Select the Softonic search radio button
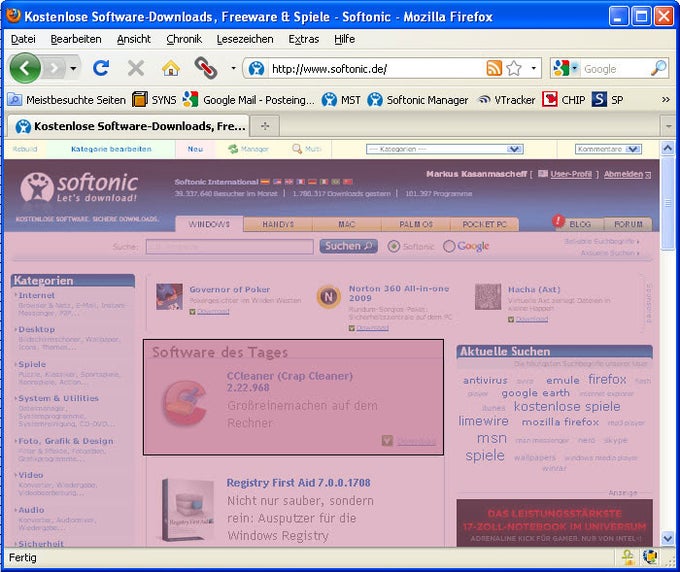 coord(393,246)
